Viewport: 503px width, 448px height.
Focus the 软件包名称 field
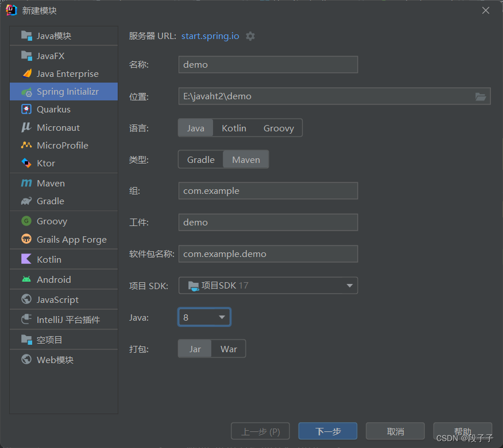click(268, 254)
